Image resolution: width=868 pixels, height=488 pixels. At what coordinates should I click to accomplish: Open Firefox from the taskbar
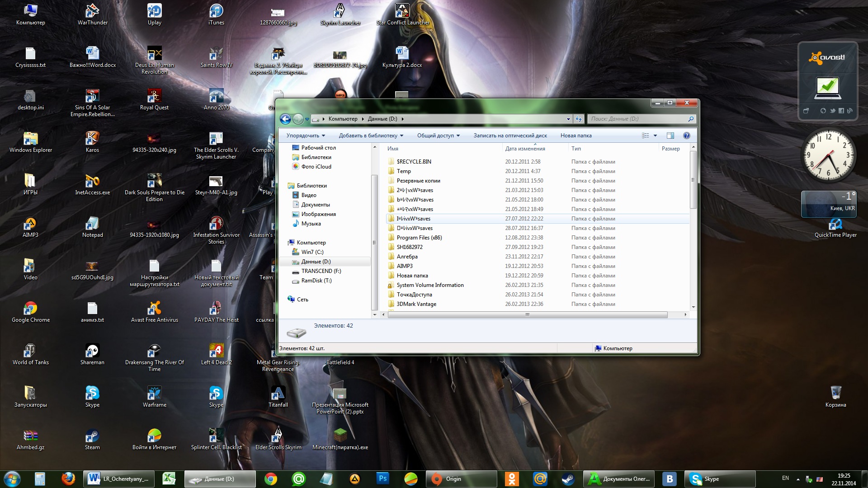click(x=68, y=479)
